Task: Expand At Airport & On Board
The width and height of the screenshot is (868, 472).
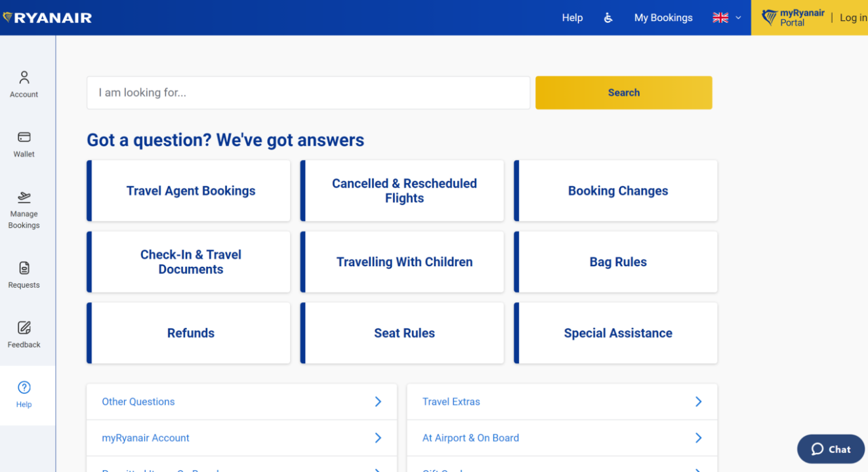Action: (x=562, y=438)
